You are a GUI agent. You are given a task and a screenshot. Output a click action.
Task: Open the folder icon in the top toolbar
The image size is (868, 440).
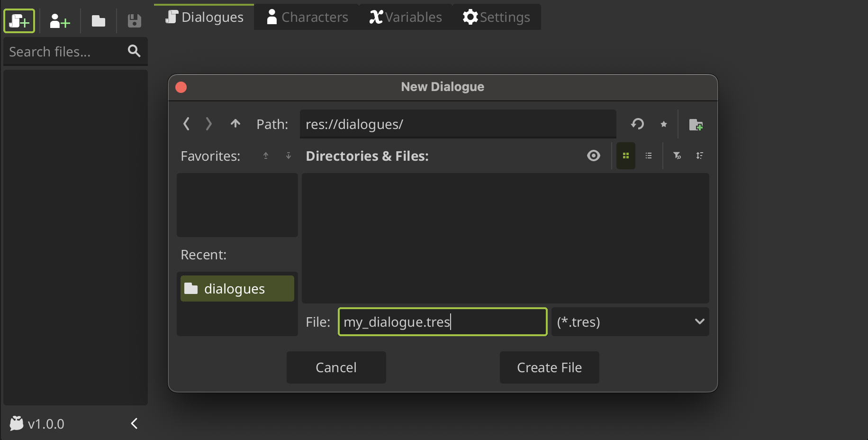point(98,20)
